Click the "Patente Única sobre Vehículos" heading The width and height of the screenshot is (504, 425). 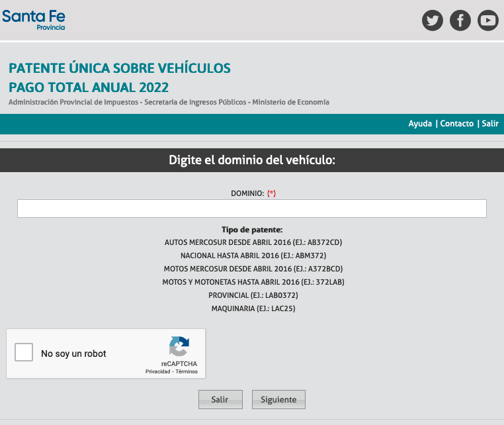120,68
